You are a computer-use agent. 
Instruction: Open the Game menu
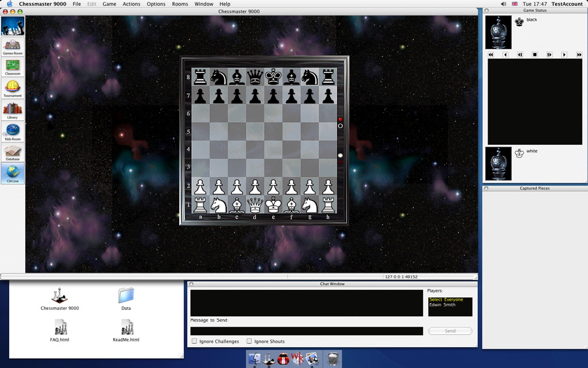point(109,4)
